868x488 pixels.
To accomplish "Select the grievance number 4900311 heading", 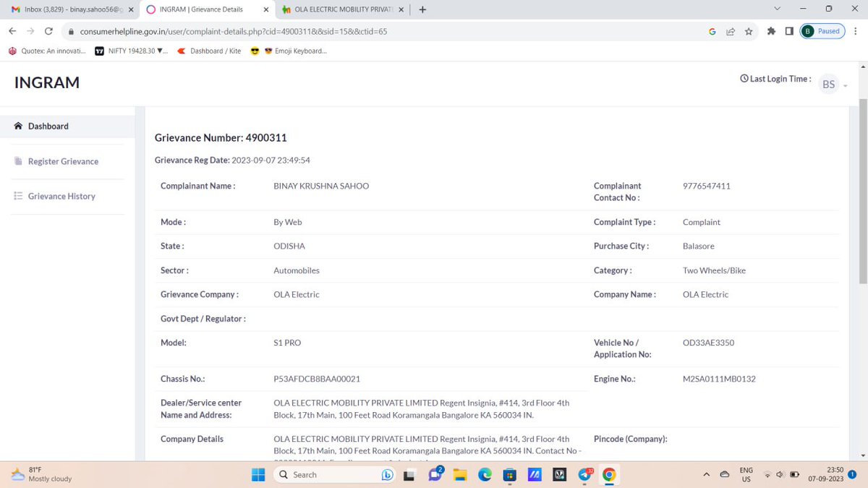I will coord(221,137).
